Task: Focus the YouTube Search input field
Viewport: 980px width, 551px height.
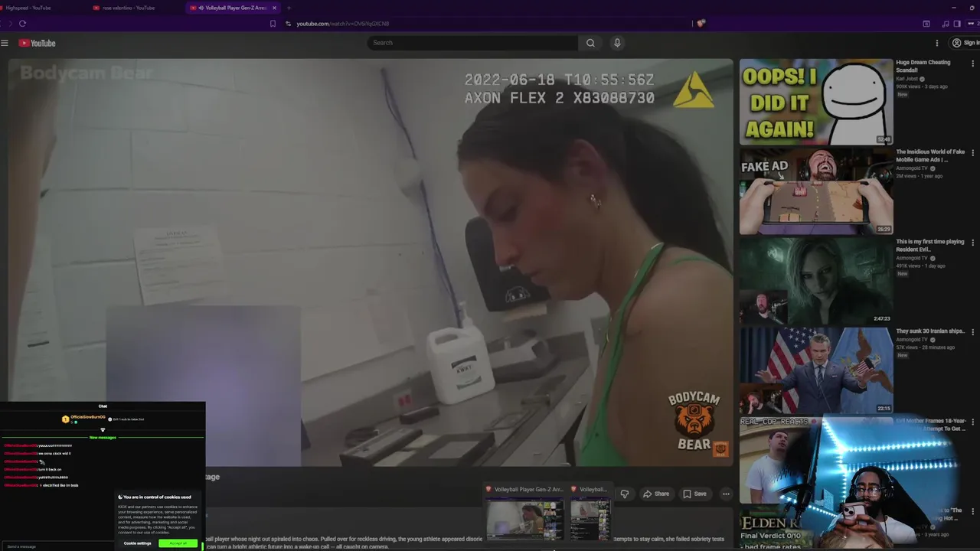Action: coord(472,43)
